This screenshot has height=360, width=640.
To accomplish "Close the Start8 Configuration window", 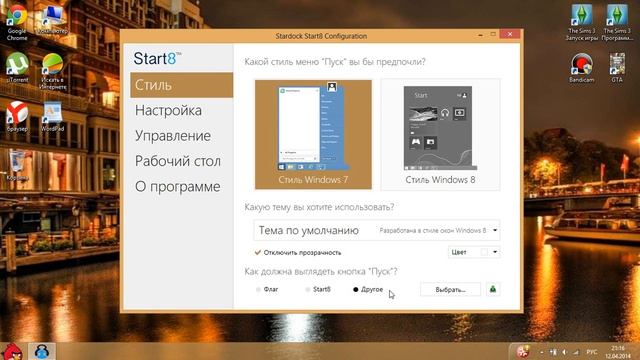I will click(x=510, y=34).
